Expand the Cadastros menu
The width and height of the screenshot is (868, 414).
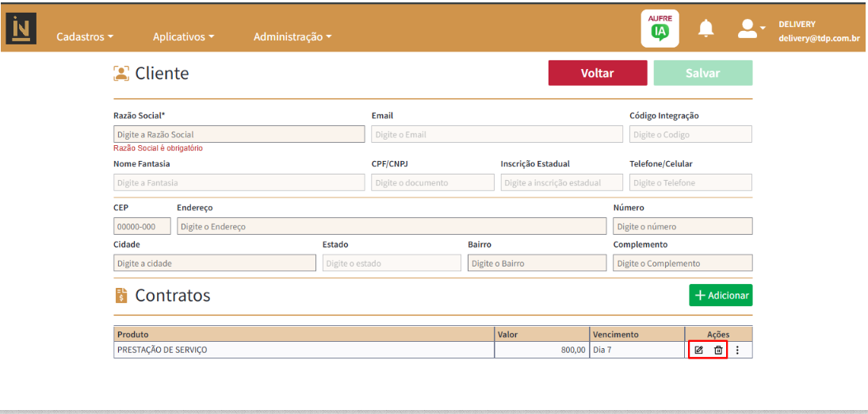(x=85, y=36)
